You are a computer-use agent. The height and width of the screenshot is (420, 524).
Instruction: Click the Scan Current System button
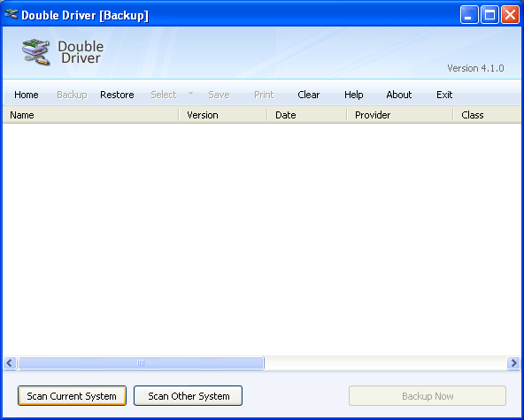[x=72, y=396]
